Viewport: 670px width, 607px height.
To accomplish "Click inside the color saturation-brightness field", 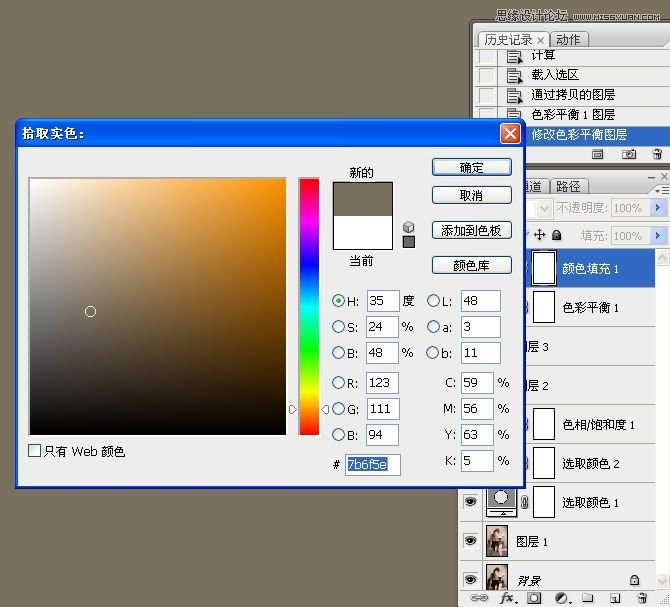I will 158,307.
